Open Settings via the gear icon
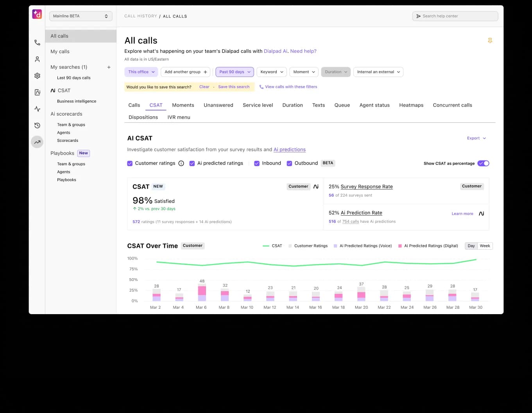 37,75
